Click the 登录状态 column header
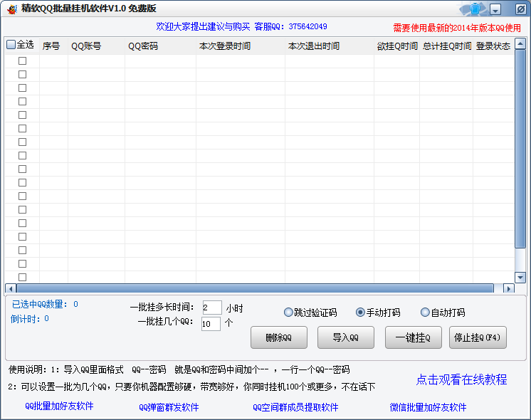Viewport: 531px width, 420px height. (x=493, y=46)
